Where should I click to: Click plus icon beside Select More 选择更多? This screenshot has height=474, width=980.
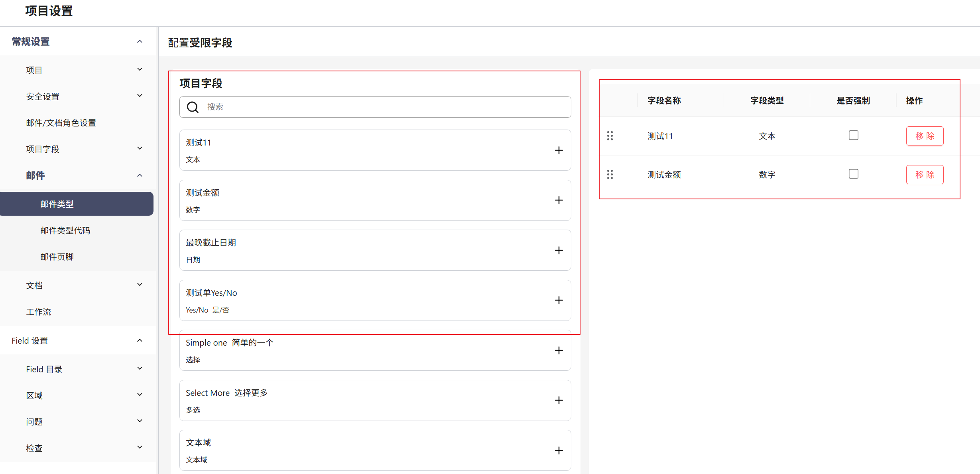(559, 400)
